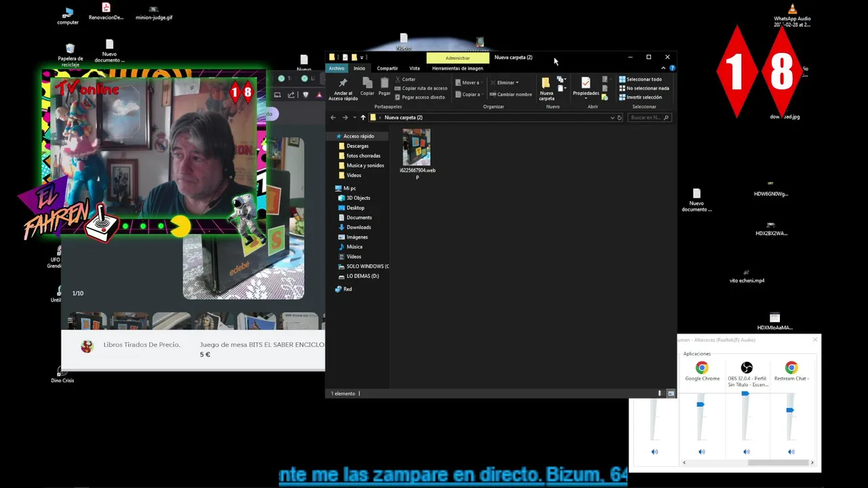Click Pegar acceso directo
The height and width of the screenshot is (488, 868).
point(419,97)
